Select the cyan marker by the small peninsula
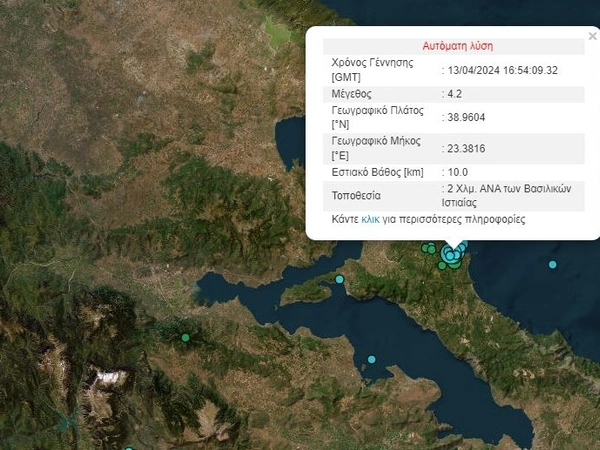Screen dimensions: 600x450 [x=340, y=279]
